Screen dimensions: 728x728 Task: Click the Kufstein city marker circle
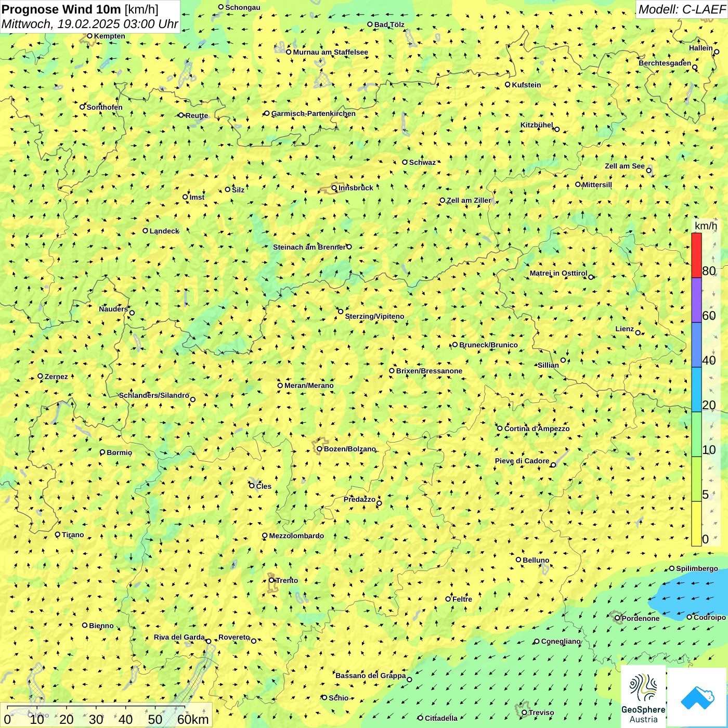click(x=508, y=84)
